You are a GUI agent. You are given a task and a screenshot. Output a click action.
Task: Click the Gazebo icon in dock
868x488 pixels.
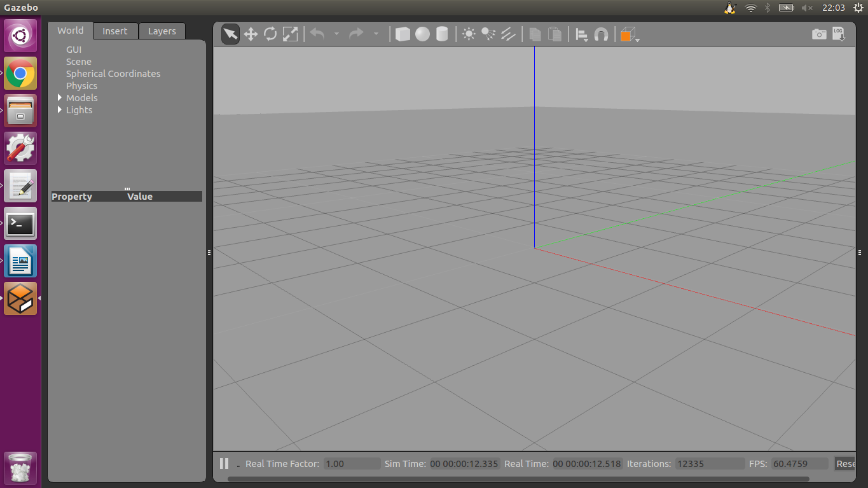click(20, 298)
